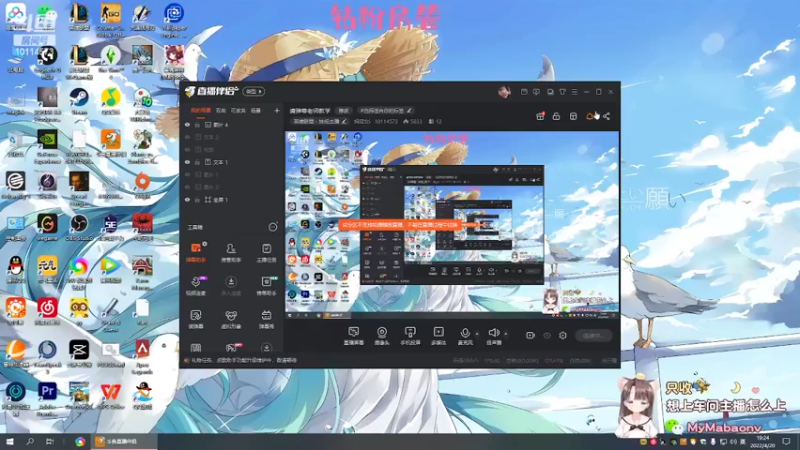The width and height of the screenshot is (800, 450).
Task: Open the hamburger menu in the title bar
Action: point(574,92)
